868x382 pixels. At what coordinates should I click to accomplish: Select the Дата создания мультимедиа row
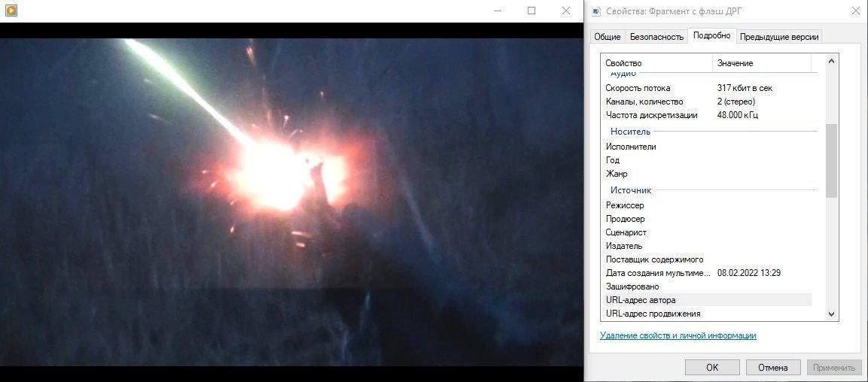708,273
